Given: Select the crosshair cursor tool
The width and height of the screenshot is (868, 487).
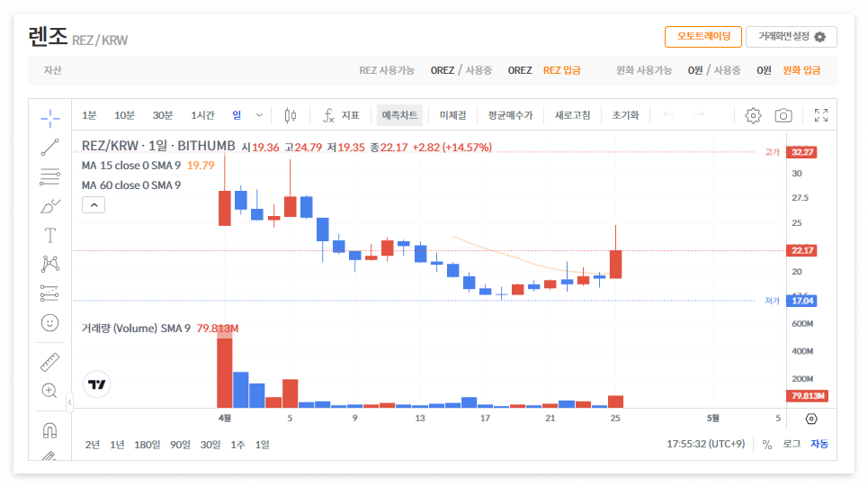Looking at the screenshot, I should (x=49, y=118).
